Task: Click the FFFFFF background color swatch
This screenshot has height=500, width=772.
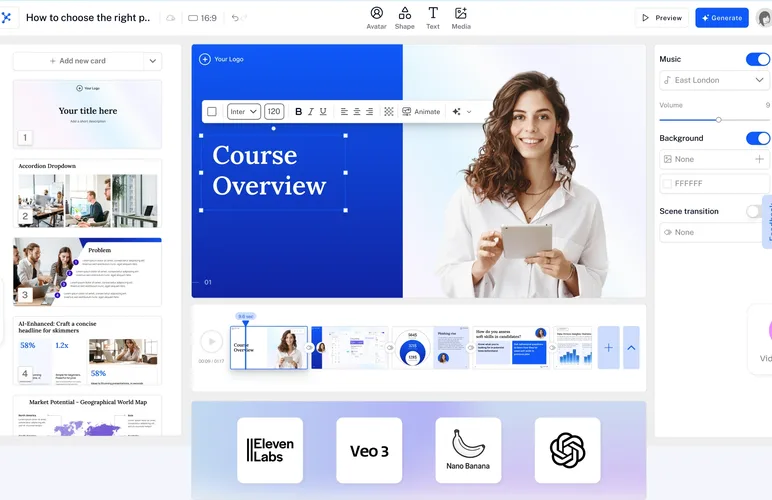Action: click(667, 184)
